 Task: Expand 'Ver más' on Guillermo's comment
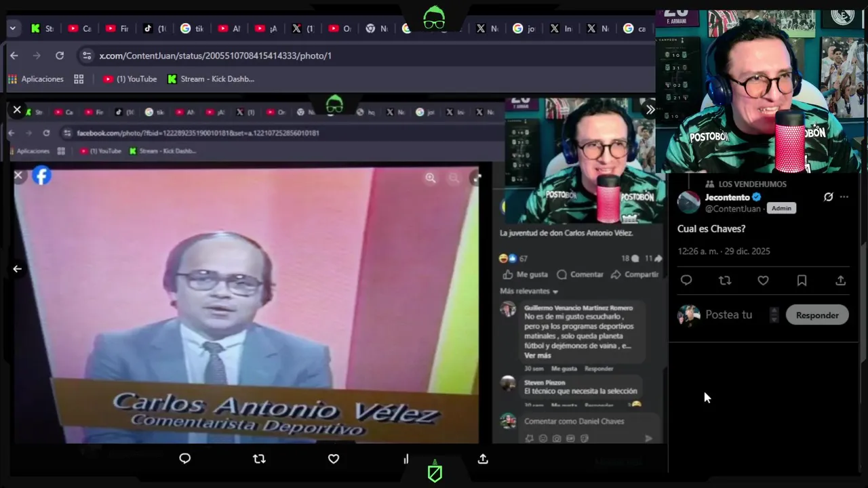(538, 356)
